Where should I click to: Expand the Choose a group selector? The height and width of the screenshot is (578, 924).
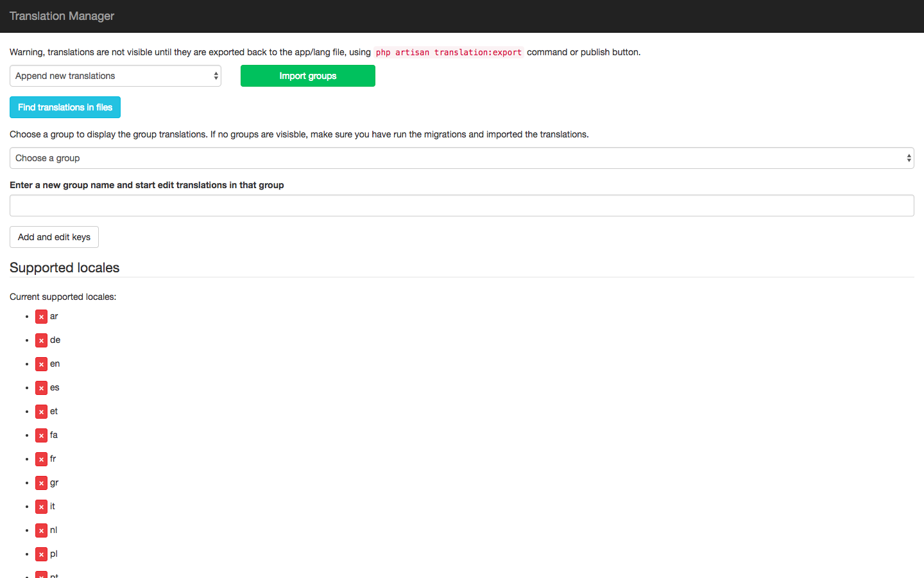tap(461, 158)
